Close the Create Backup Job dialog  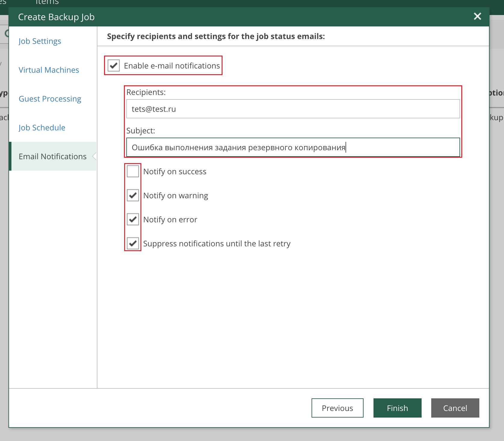coord(477,16)
